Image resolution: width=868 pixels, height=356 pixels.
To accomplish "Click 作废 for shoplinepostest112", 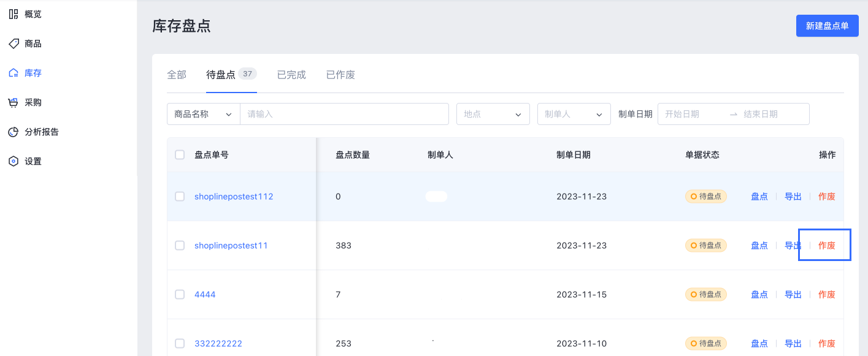I will pyautogui.click(x=827, y=197).
